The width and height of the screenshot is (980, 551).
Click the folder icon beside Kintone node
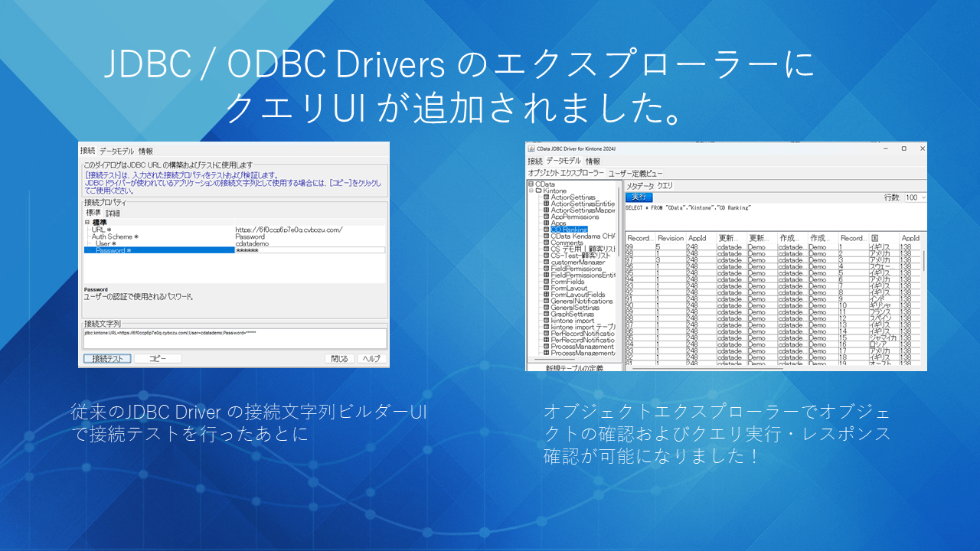(538, 191)
